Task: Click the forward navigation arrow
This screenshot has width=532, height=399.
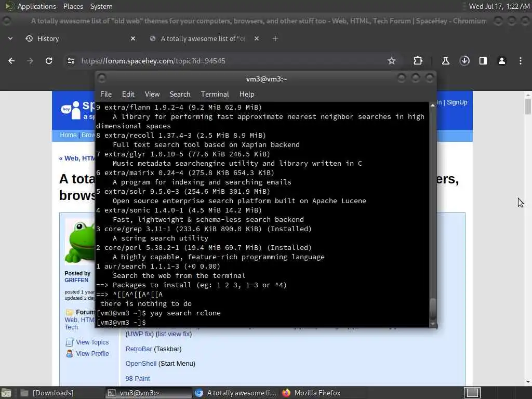Action: (x=30, y=61)
